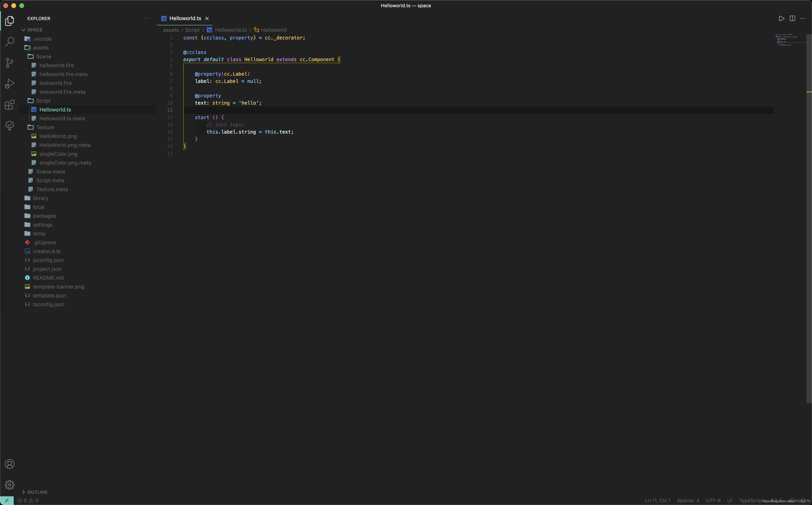Expand the settings folder
812x505 pixels.
[x=42, y=225]
